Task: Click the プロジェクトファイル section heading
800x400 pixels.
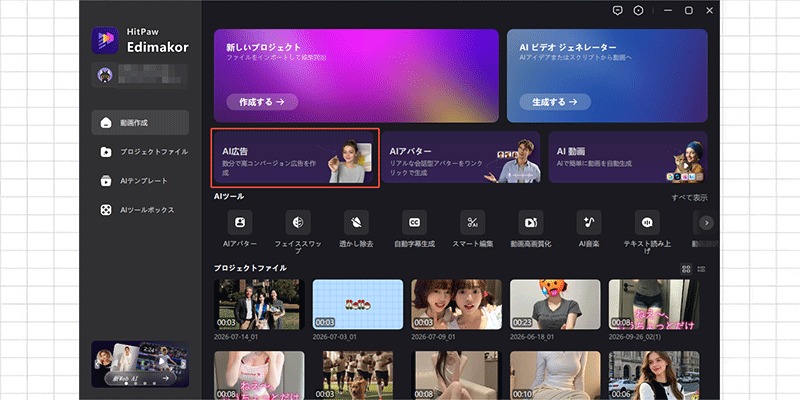Action: tap(250, 268)
